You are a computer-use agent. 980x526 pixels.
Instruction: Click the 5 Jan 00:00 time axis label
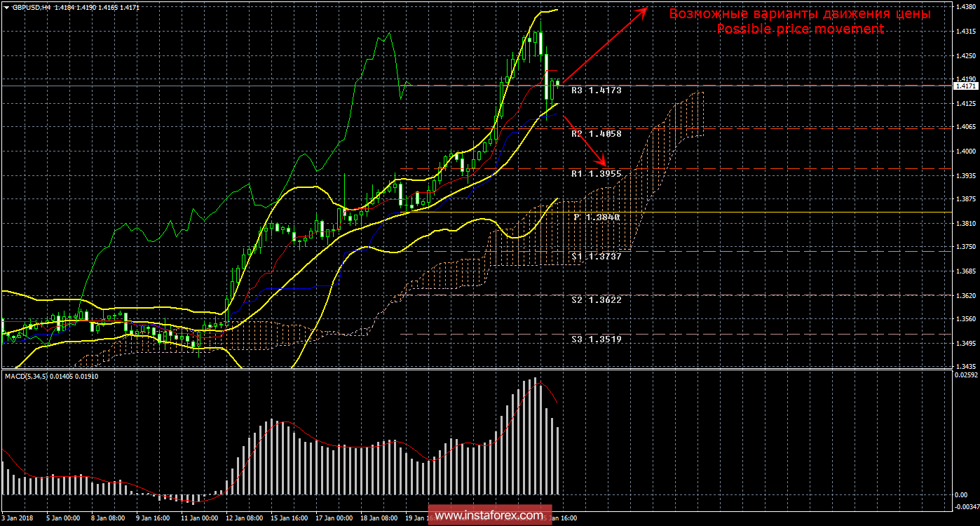tap(64, 518)
